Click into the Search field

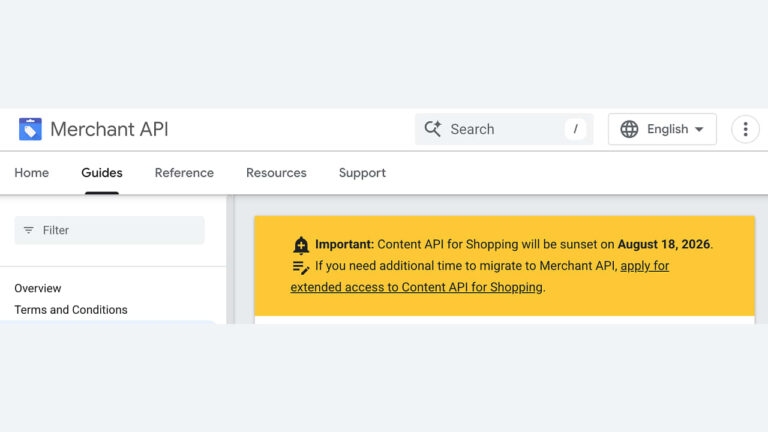coord(504,129)
